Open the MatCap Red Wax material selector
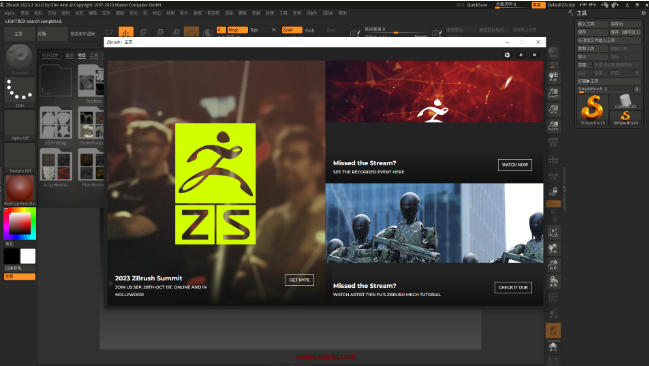 click(x=19, y=190)
